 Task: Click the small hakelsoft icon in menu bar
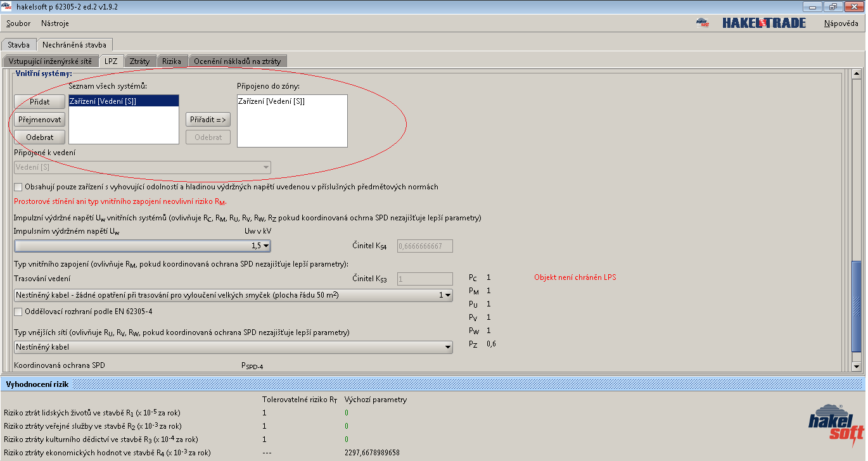pyautogui.click(x=702, y=23)
